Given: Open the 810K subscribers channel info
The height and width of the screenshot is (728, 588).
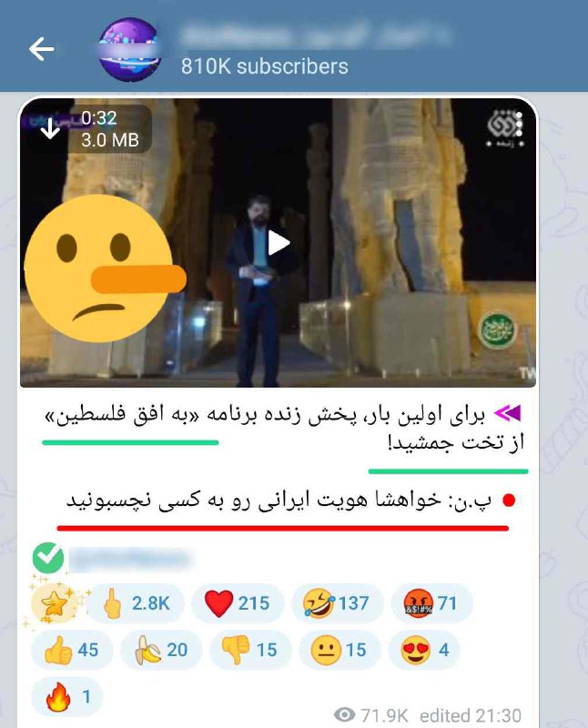Looking at the screenshot, I should tap(265, 66).
